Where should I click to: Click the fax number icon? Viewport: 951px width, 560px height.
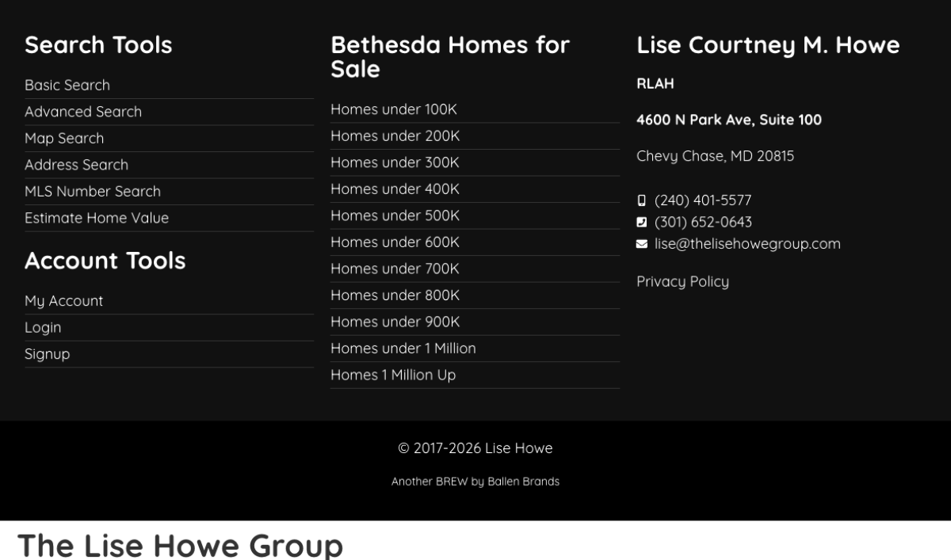tap(641, 223)
